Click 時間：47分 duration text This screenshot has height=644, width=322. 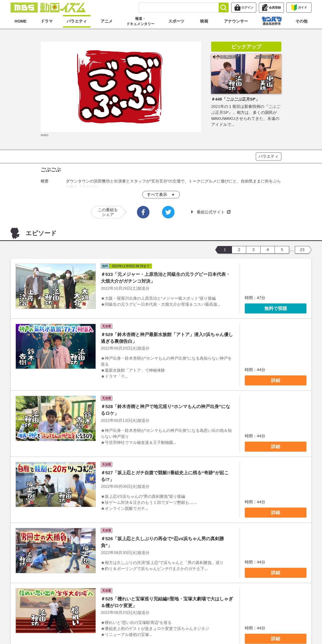point(255,298)
